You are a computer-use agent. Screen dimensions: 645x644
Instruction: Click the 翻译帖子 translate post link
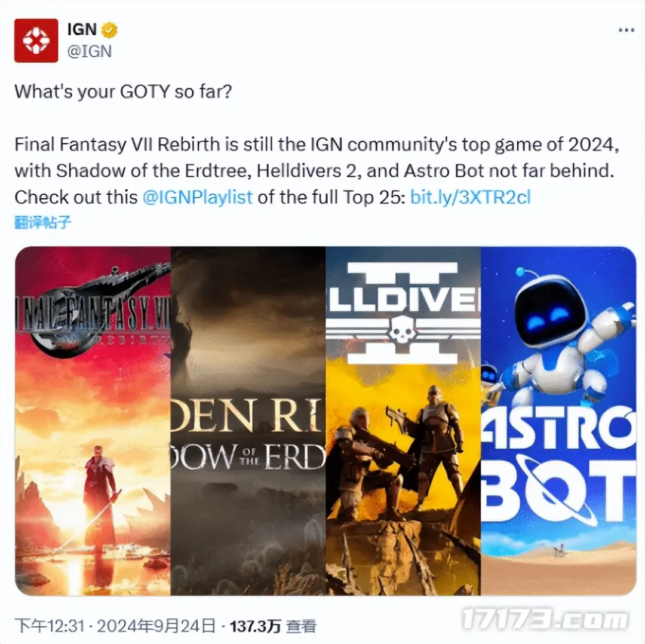[43, 222]
